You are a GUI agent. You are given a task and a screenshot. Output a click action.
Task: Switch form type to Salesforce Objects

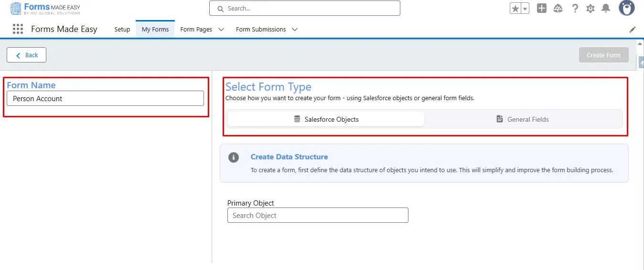[326, 119]
